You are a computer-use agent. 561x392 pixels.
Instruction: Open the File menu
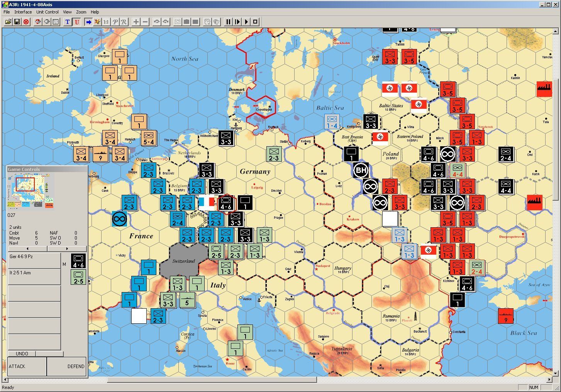tap(7, 12)
